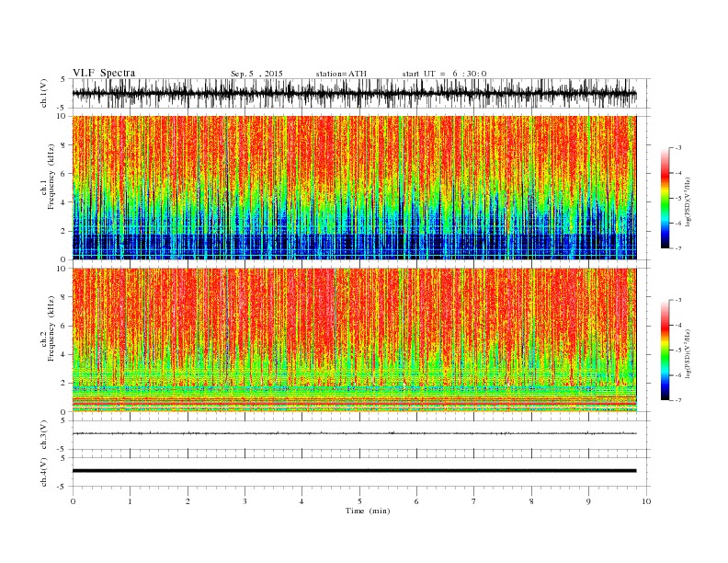Click the upper colorbar's '-3' tick label

tap(678, 148)
